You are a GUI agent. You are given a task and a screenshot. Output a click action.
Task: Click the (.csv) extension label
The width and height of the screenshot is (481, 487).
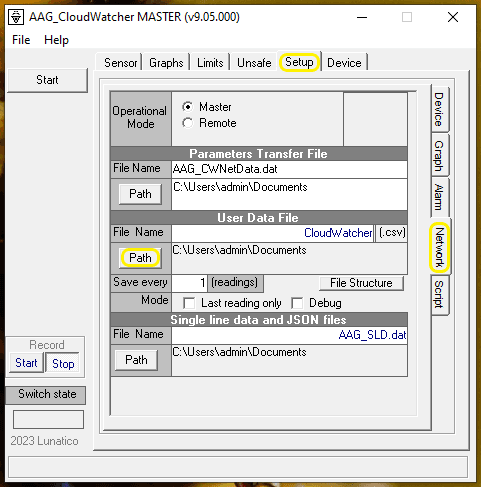(392, 233)
